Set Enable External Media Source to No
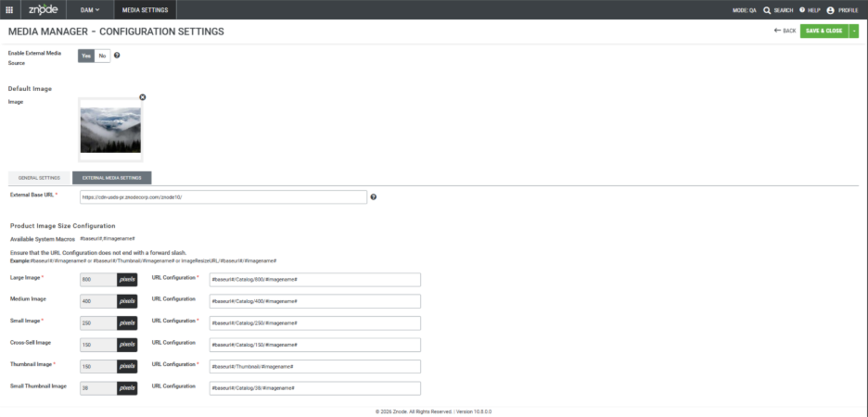The image size is (868, 417). [102, 56]
